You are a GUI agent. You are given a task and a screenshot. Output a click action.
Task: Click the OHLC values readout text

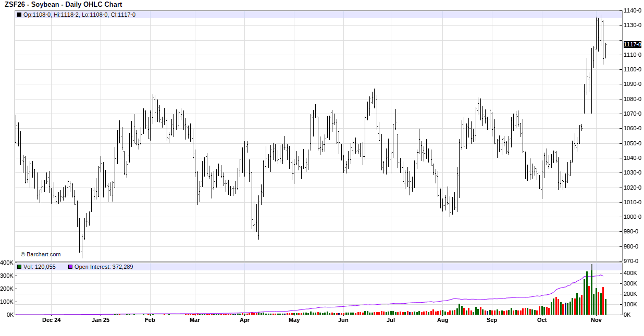pos(79,15)
